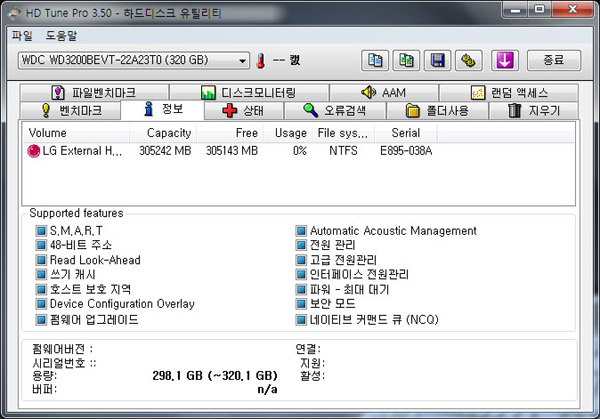600x419 pixels.
Task: Toggle the Read Look-Ahead checkbox
Action: [x=41, y=260]
